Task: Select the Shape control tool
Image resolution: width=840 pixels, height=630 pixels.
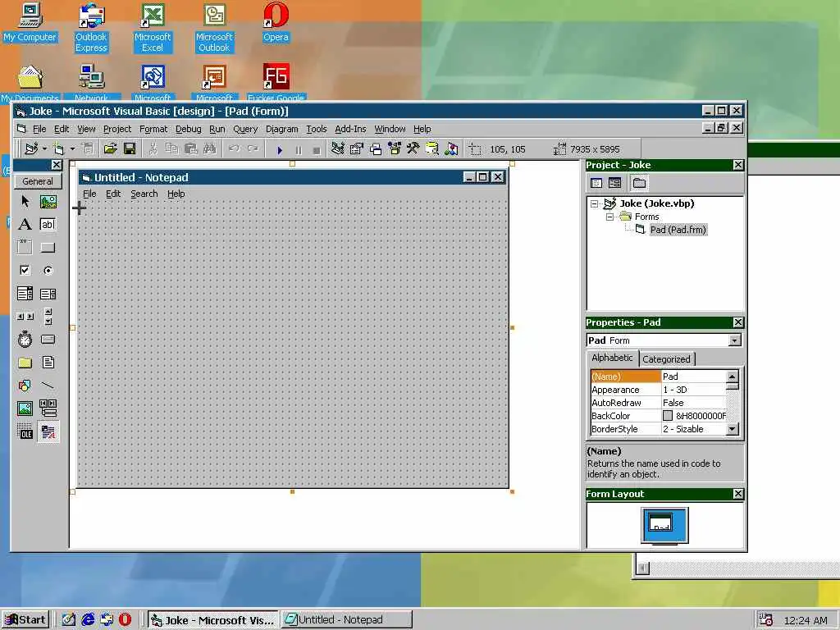Action: [25, 386]
